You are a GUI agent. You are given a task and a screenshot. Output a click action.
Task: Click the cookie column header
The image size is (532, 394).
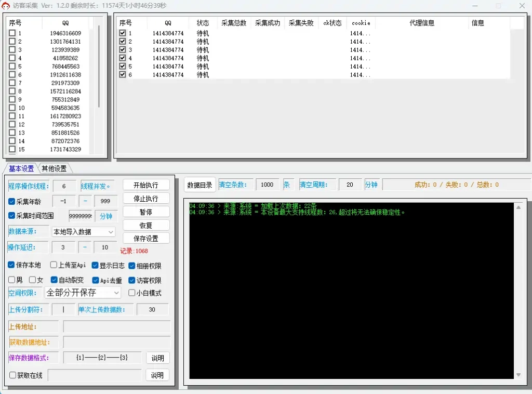tap(361, 23)
